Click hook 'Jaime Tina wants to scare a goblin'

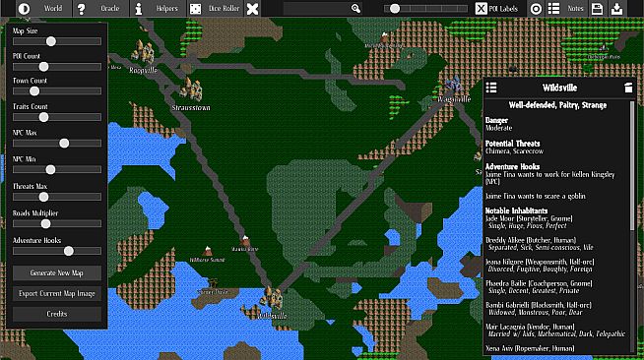[535, 196]
